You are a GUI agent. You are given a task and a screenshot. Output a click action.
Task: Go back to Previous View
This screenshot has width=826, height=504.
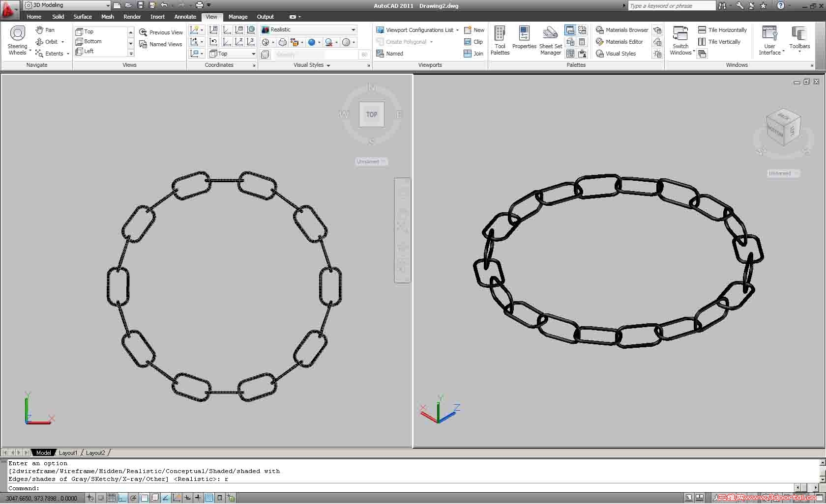tap(161, 32)
